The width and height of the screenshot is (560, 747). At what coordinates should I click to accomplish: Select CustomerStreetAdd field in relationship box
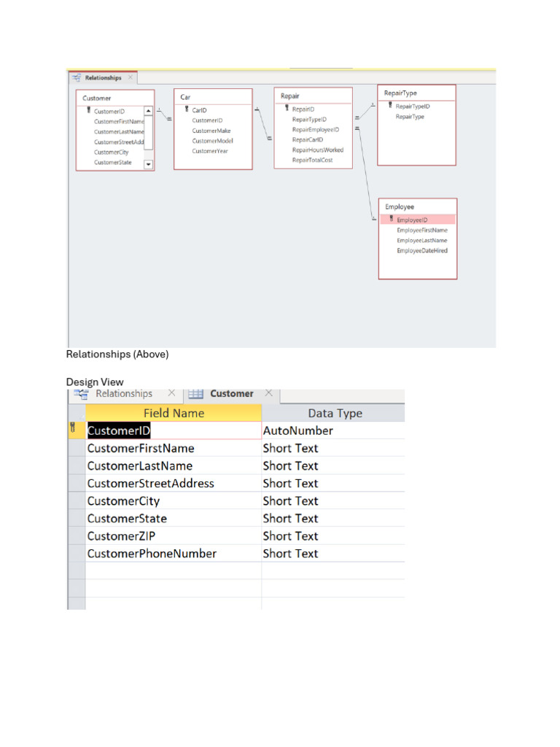click(119, 142)
